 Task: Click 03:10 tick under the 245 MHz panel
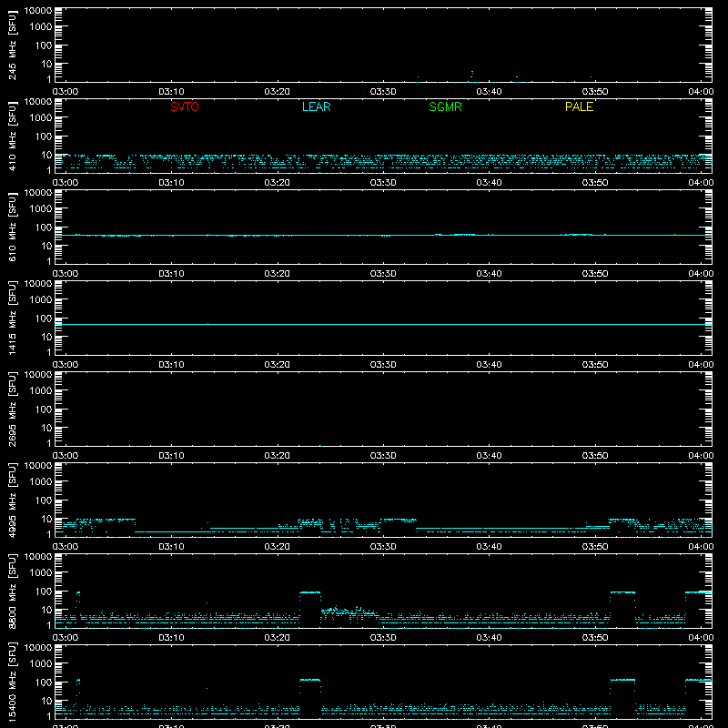pos(171,92)
